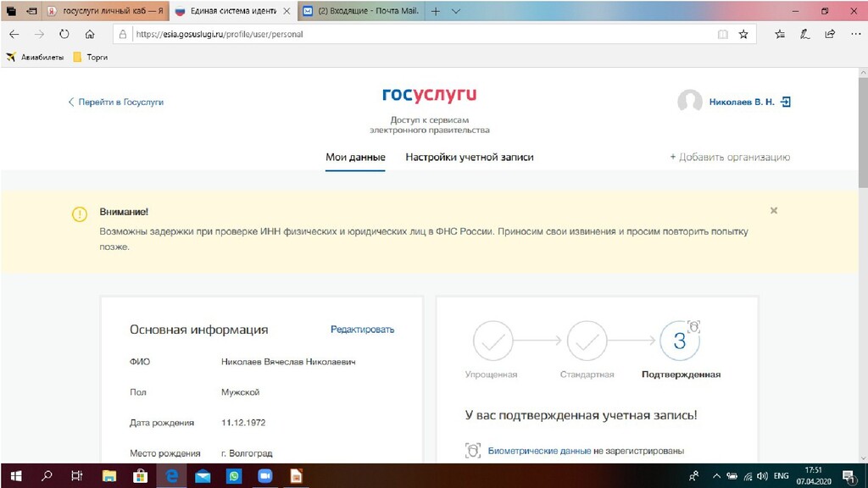Click the Упрощенная step checkmark circle
Screen dimensions: 868x488
coord(492,341)
